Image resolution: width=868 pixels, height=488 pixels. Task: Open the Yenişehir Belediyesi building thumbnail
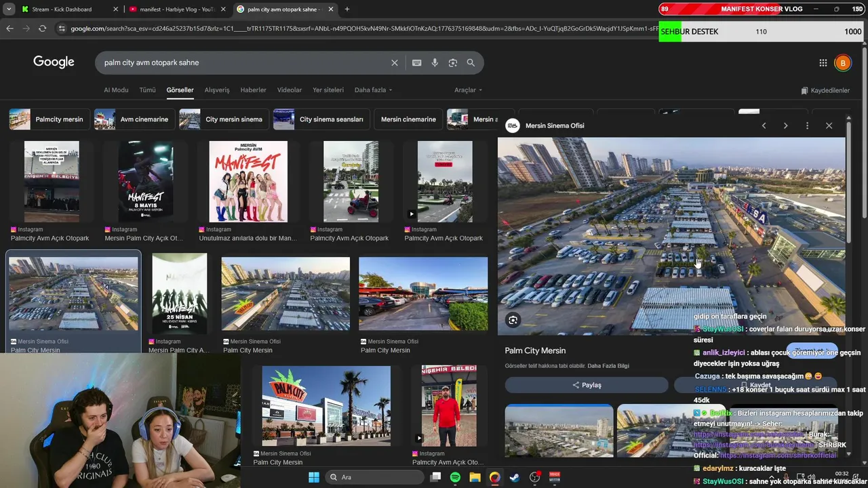point(52,182)
